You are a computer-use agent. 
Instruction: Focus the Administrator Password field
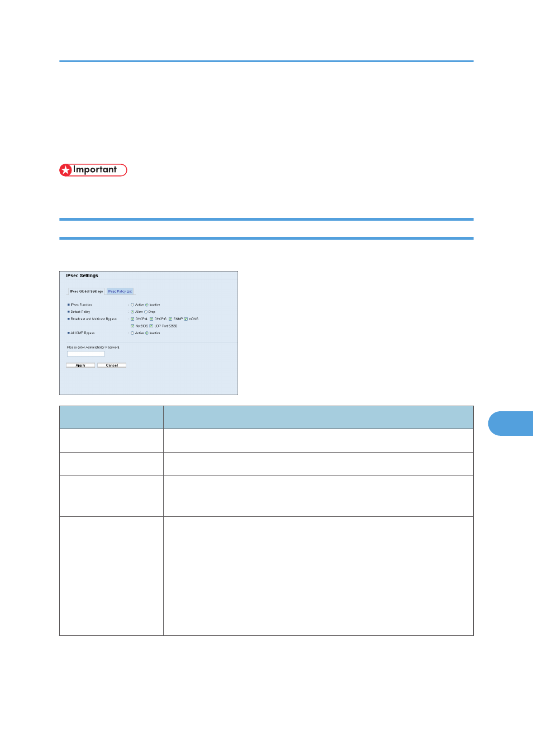tap(86, 354)
